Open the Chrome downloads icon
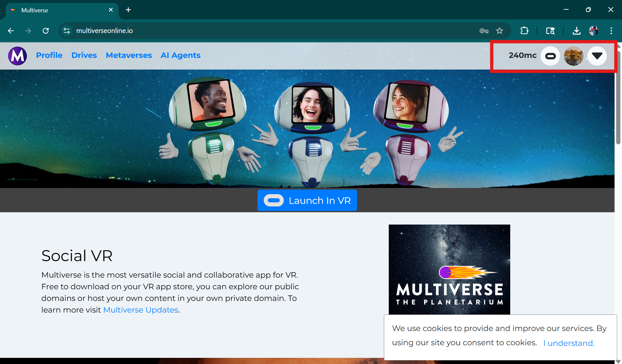The width and height of the screenshot is (622, 364). coord(576,31)
